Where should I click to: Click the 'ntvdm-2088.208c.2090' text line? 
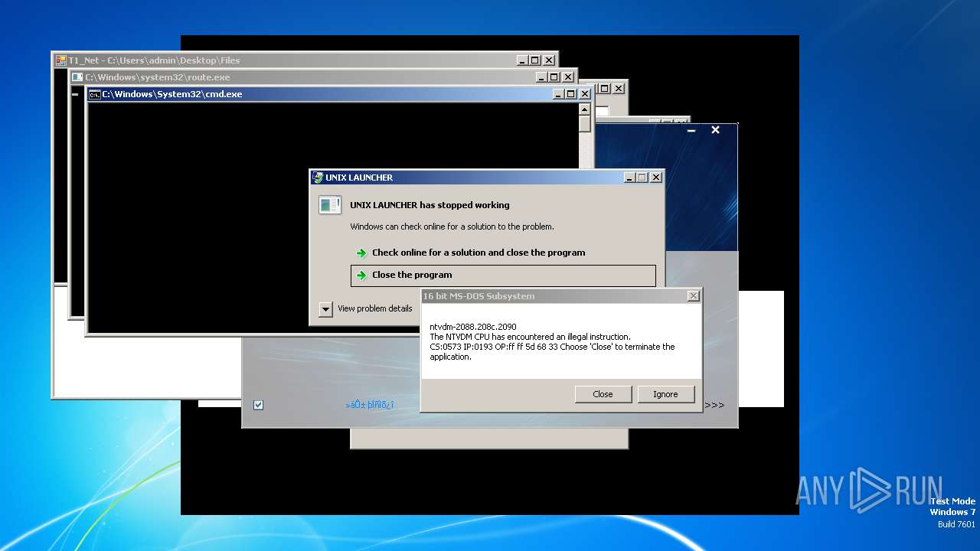473,327
